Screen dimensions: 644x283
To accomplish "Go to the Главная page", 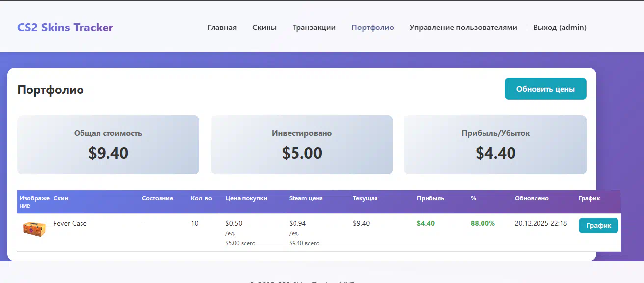I will point(222,28).
